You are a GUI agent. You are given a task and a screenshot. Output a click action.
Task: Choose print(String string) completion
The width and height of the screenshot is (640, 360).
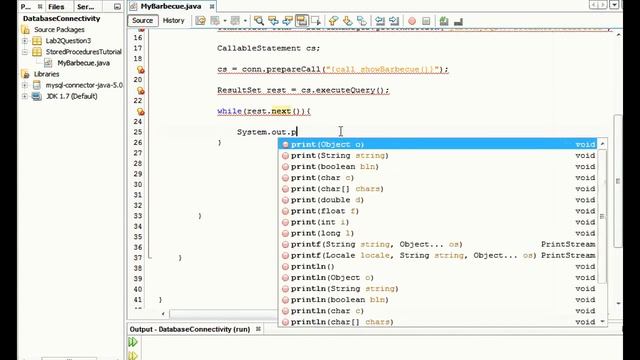pos(438,156)
